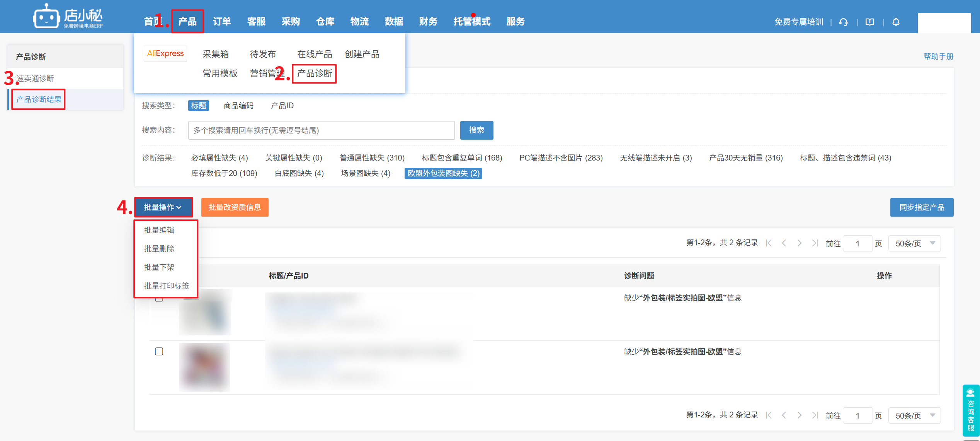Click the AliExpress platform logo
This screenshot has height=441, width=980.
[x=165, y=53]
